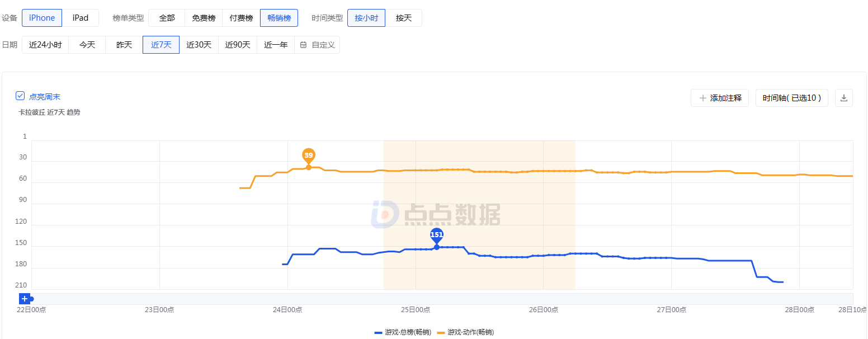Toggle 游戏-总榜(畅销) legend series

(403, 332)
